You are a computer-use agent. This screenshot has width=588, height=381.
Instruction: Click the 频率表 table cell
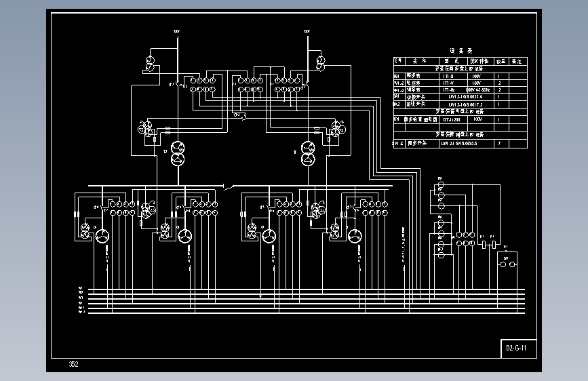[x=422, y=89]
